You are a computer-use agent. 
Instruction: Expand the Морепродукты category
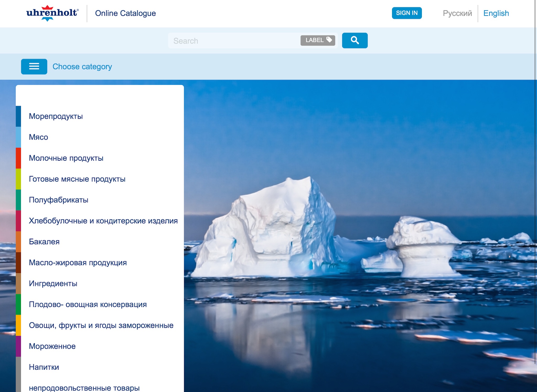click(55, 117)
